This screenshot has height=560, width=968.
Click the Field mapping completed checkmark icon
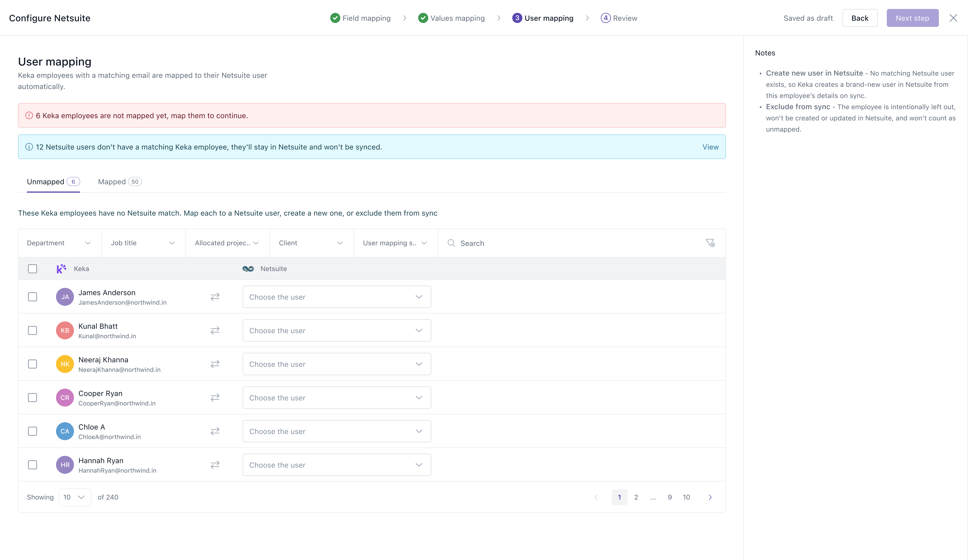[x=335, y=18]
